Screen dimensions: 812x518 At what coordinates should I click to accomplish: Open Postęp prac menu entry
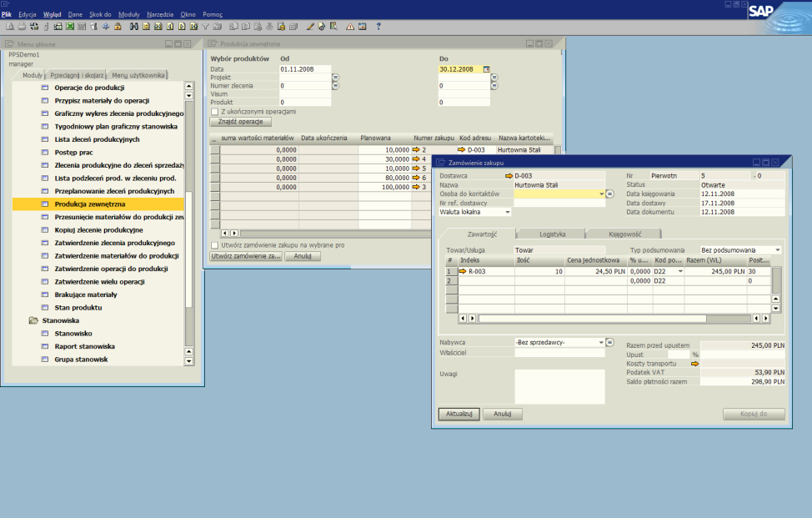pos(73,153)
